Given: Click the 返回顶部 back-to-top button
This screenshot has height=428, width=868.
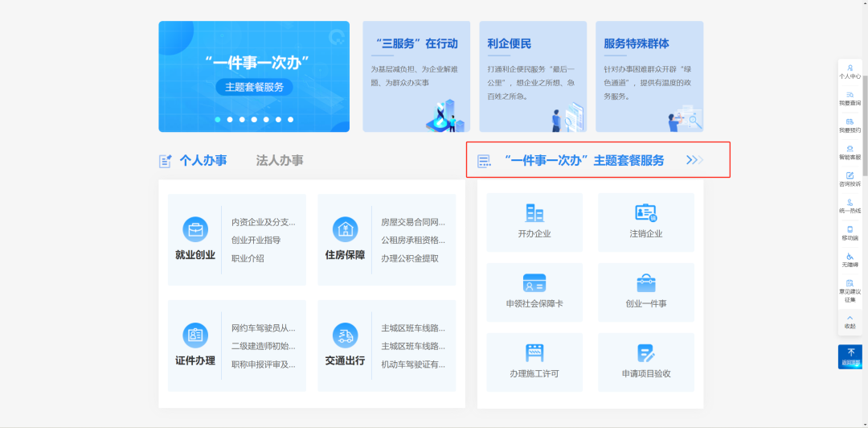Looking at the screenshot, I should 850,356.
